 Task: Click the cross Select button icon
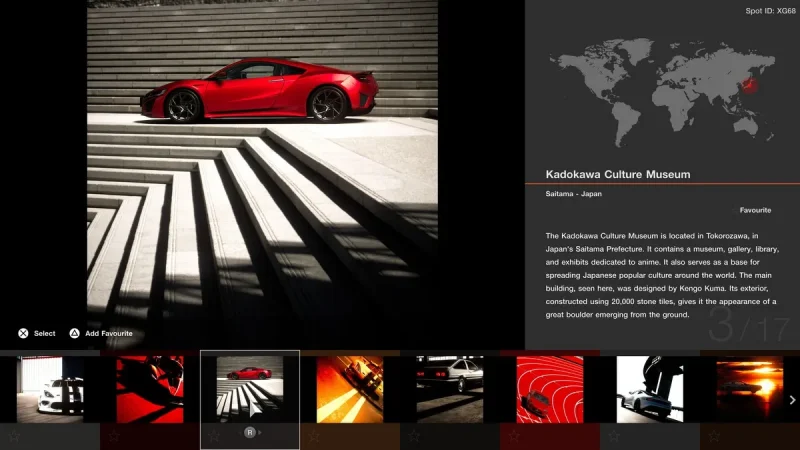click(x=21, y=333)
